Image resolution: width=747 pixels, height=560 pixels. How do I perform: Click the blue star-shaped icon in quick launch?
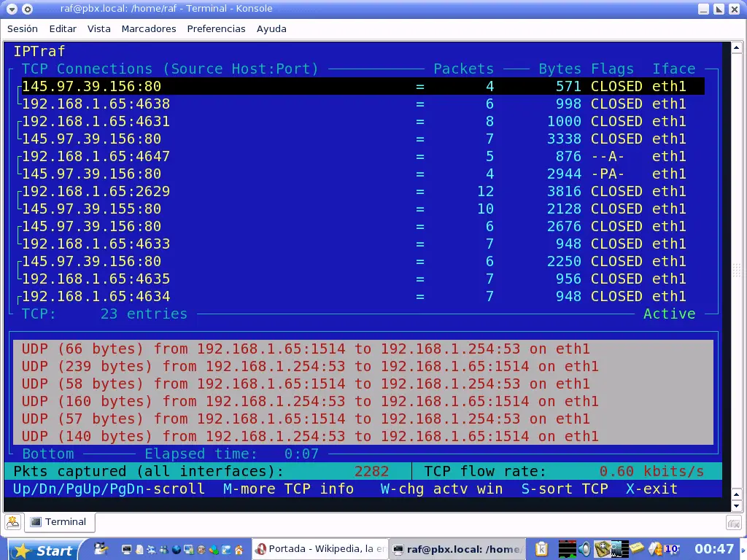pyautogui.click(x=152, y=550)
